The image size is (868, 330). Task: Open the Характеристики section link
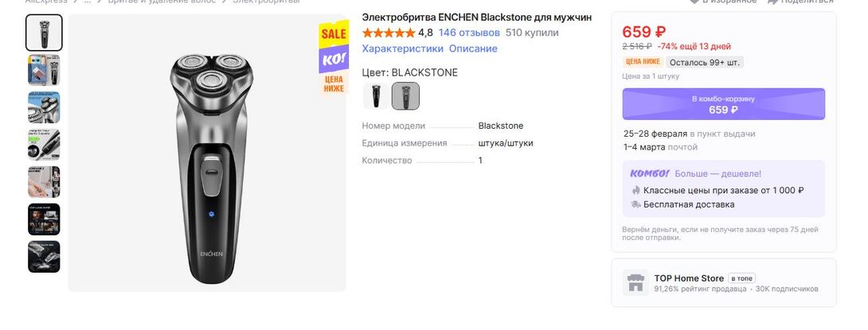402,49
